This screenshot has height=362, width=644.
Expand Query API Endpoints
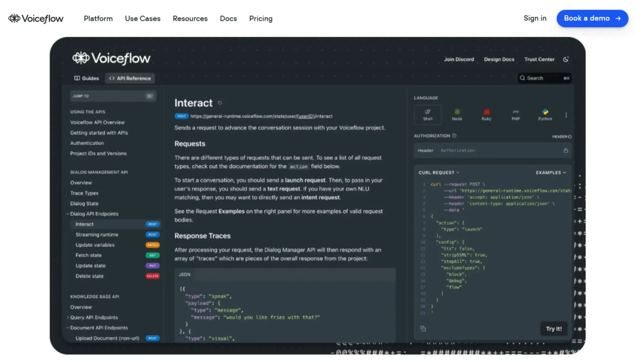point(67,317)
